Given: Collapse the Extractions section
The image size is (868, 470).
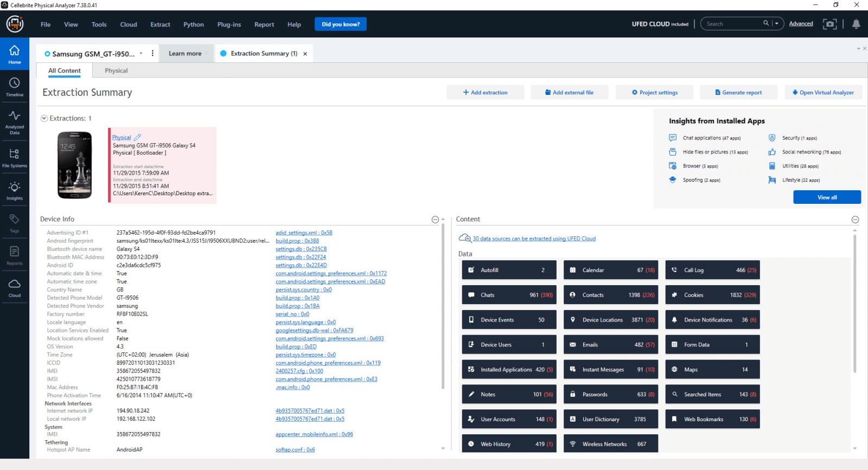Looking at the screenshot, I should 44,118.
